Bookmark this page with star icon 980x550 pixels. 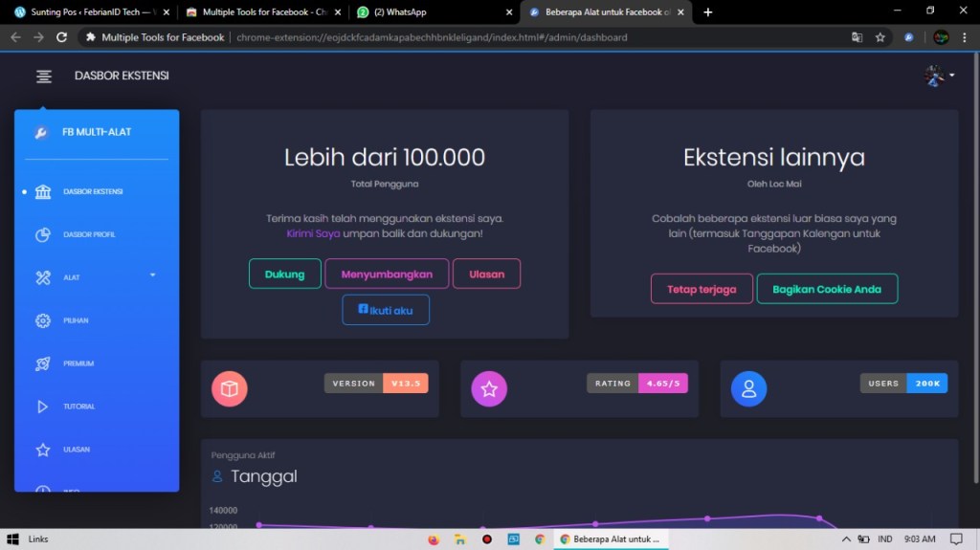pyautogui.click(x=880, y=37)
